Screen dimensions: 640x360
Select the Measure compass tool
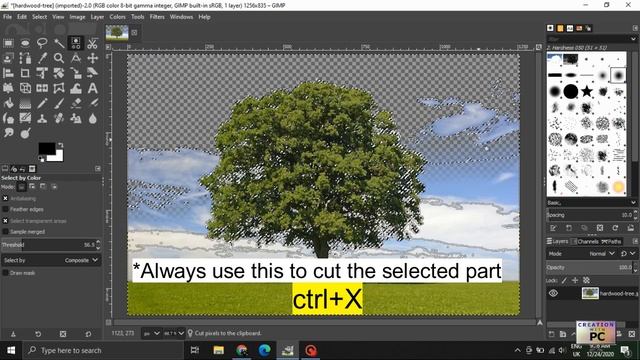coord(76,58)
